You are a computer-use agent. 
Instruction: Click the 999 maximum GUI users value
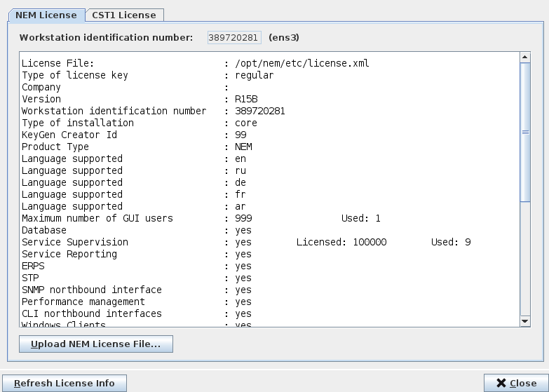(243, 218)
